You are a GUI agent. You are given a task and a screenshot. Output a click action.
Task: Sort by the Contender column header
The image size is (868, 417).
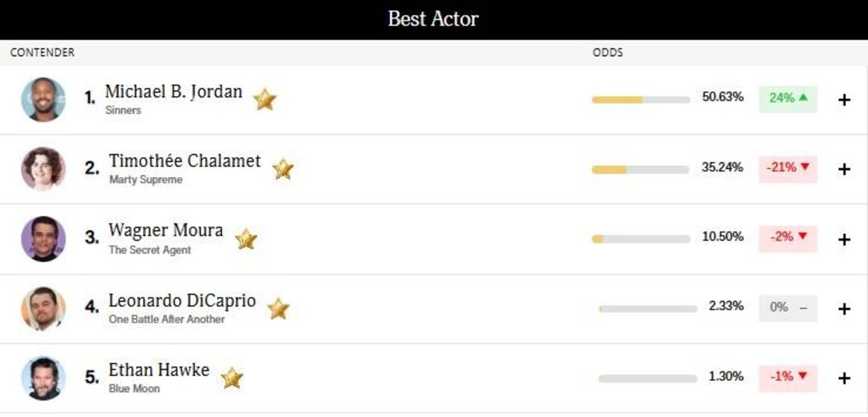click(42, 53)
